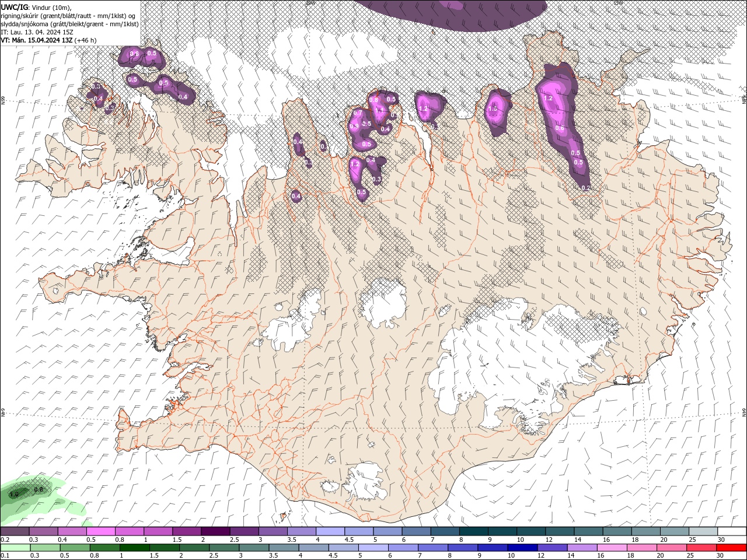This screenshot has width=747, height=560.
Task: Click the '1.0' value in the green rain patch
Action: [14, 494]
